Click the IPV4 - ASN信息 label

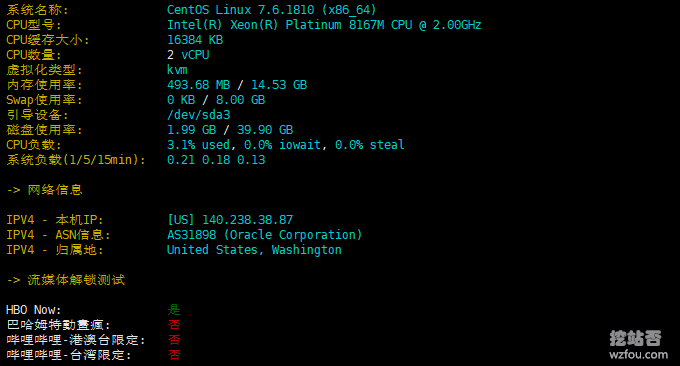(x=58, y=235)
